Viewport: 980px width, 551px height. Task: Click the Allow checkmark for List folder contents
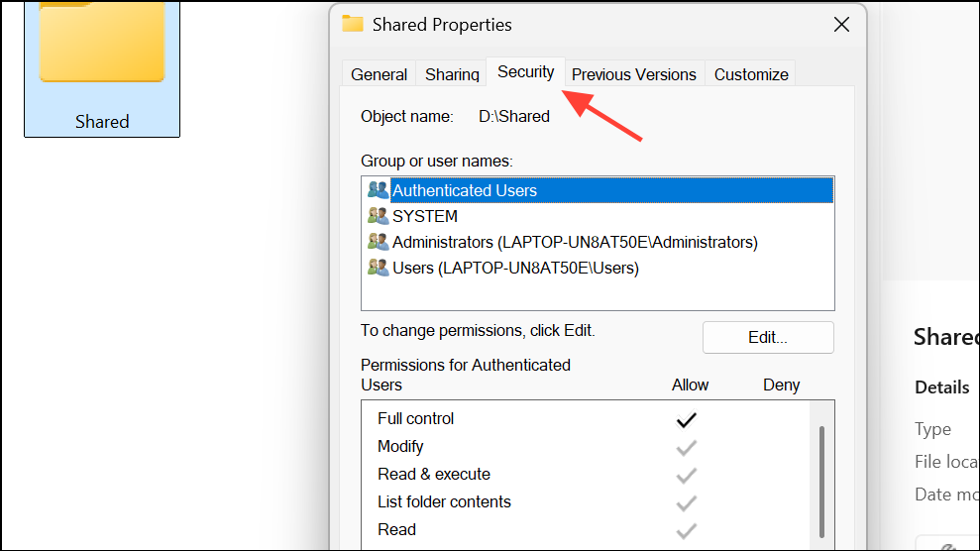coord(686,502)
